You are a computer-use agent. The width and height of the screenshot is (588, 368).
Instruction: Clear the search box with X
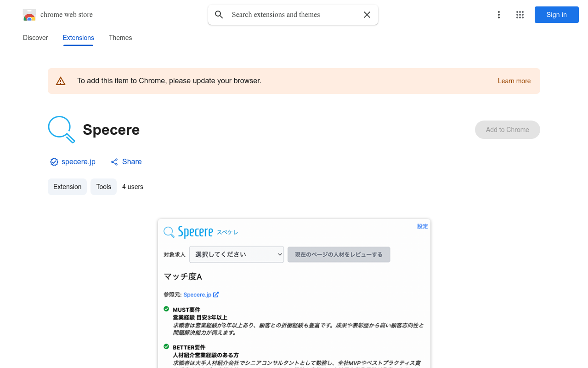(x=367, y=15)
